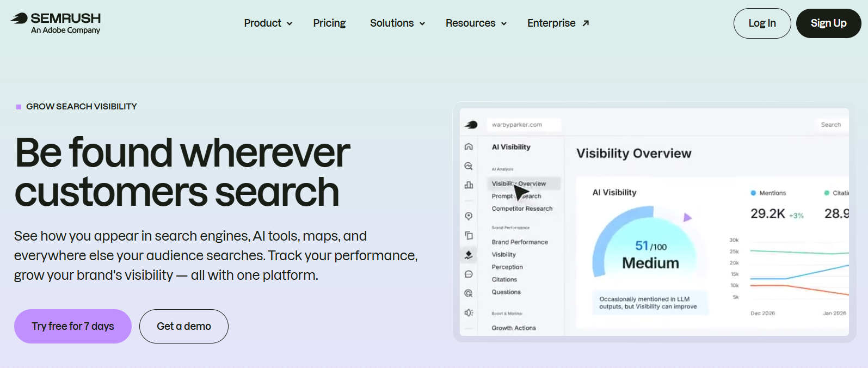
Task: Select the map pin icon in preview sidebar
Action: [x=469, y=216]
